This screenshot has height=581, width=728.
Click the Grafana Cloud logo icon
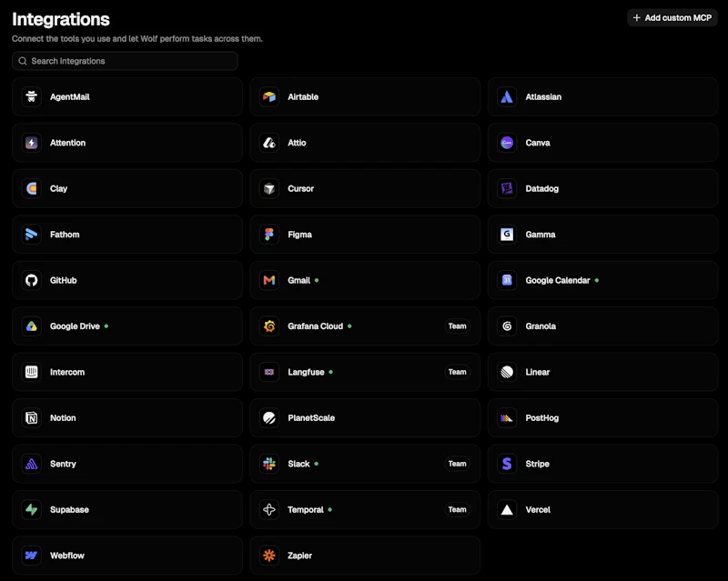[x=269, y=326]
